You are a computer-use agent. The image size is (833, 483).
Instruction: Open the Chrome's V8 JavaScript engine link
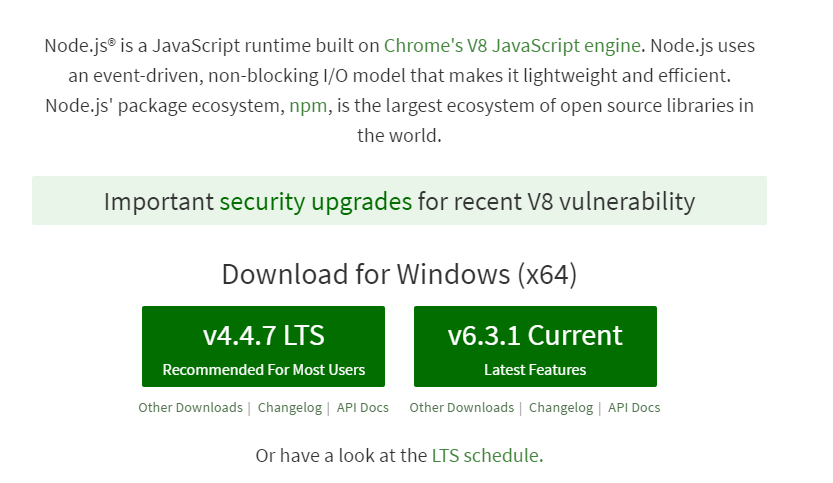pyautogui.click(x=512, y=46)
